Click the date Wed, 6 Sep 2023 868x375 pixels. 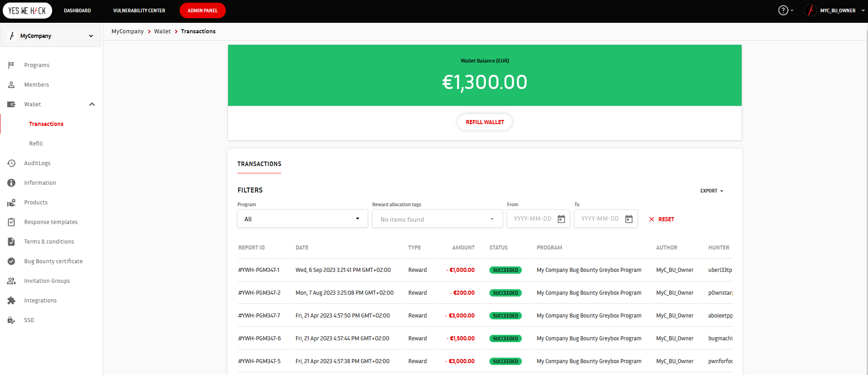click(343, 270)
